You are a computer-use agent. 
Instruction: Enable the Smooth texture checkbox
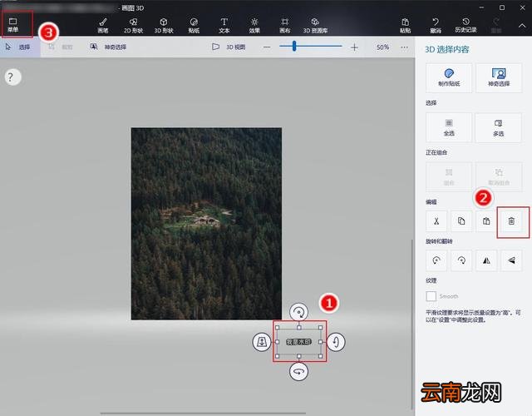pyautogui.click(x=431, y=296)
